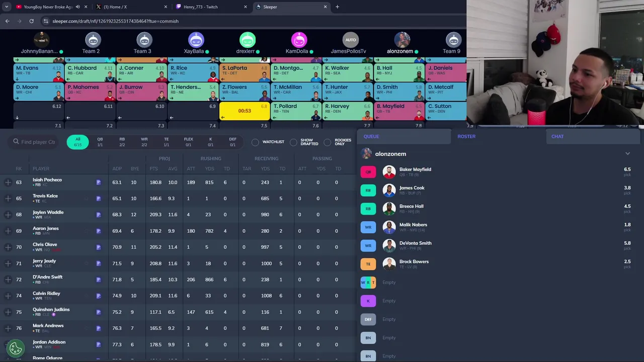Add Chris Olave to queue with plus icon
The height and width of the screenshot is (362, 644).
[x=8, y=247]
